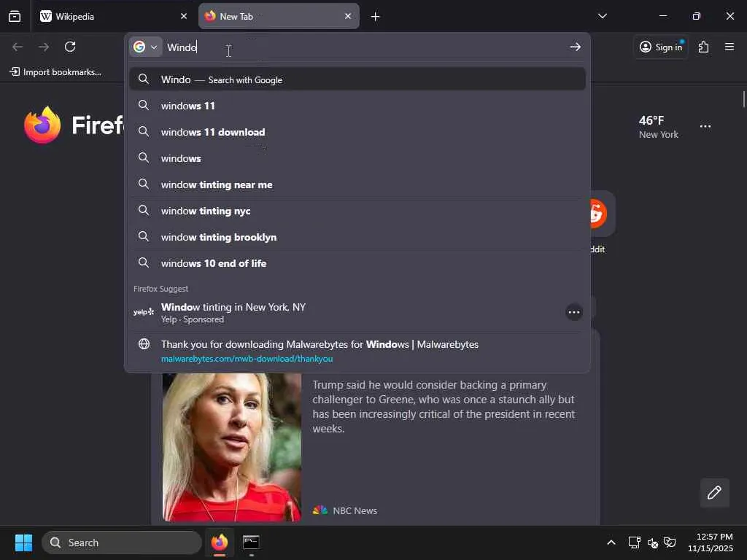This screenshot has height=560, width=747.
Task: Click the page vertical scrollbar
Action: point(743,99)
